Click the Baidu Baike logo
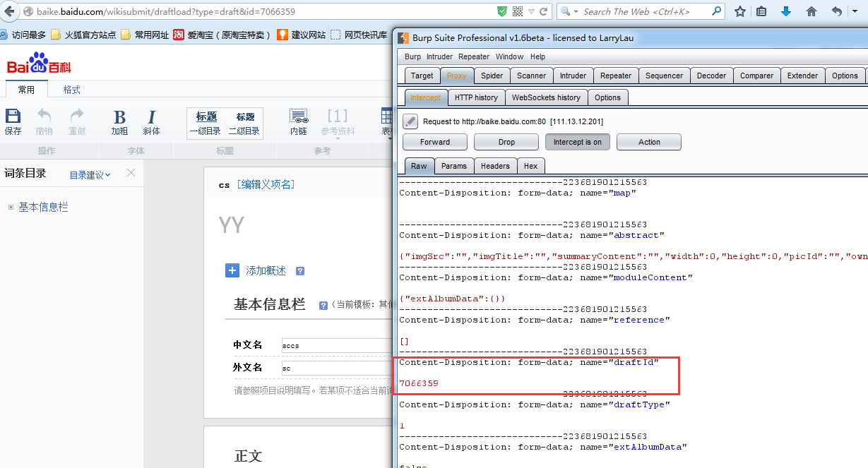The height and width of the screenshot is (468, 868). coord(39,64)
